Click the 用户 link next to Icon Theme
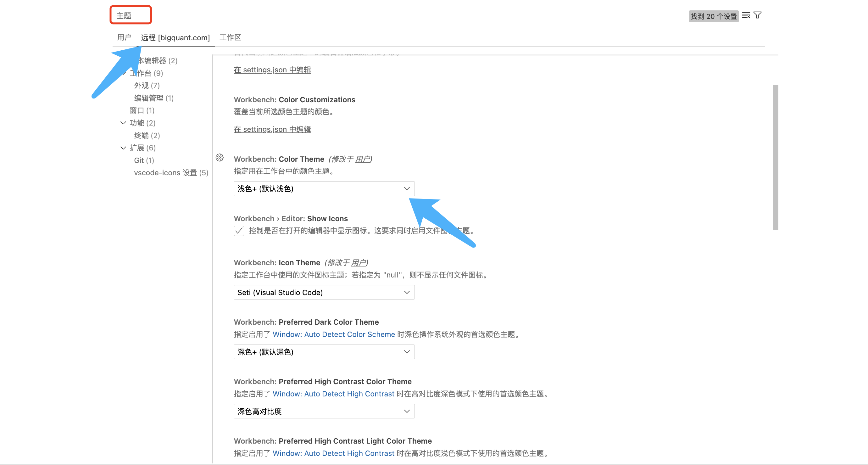The image size is (868, 465). (x=358, y=263)
